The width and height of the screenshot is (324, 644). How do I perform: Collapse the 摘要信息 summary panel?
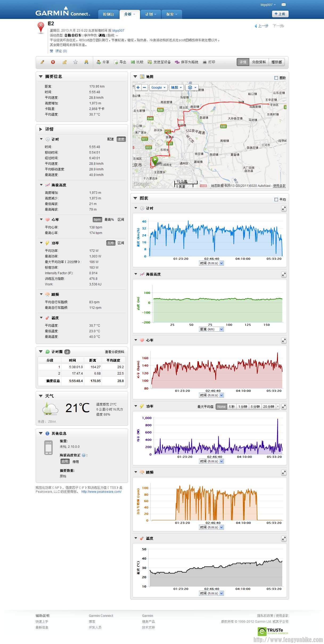(41, 76)
